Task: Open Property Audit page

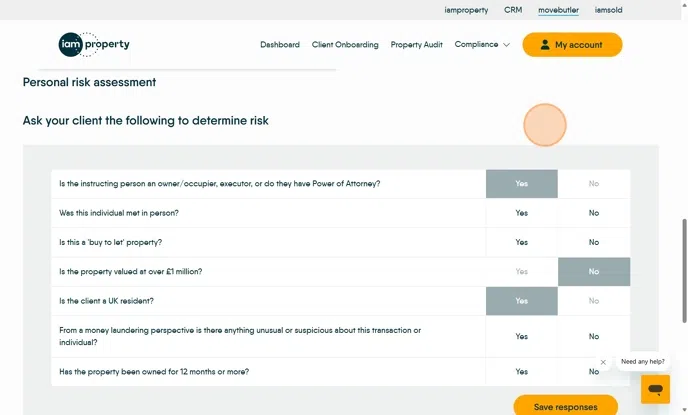Action: 416,45
